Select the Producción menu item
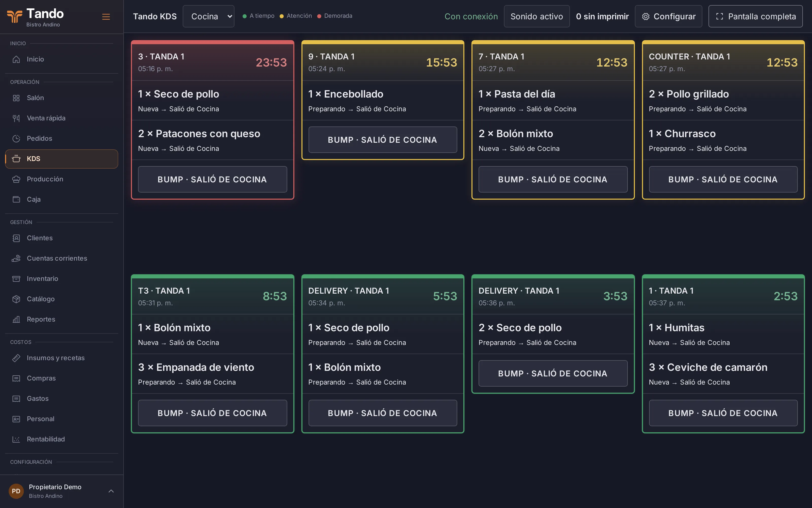This screenshot has width=812, height=508. click(x=61, y=179)
